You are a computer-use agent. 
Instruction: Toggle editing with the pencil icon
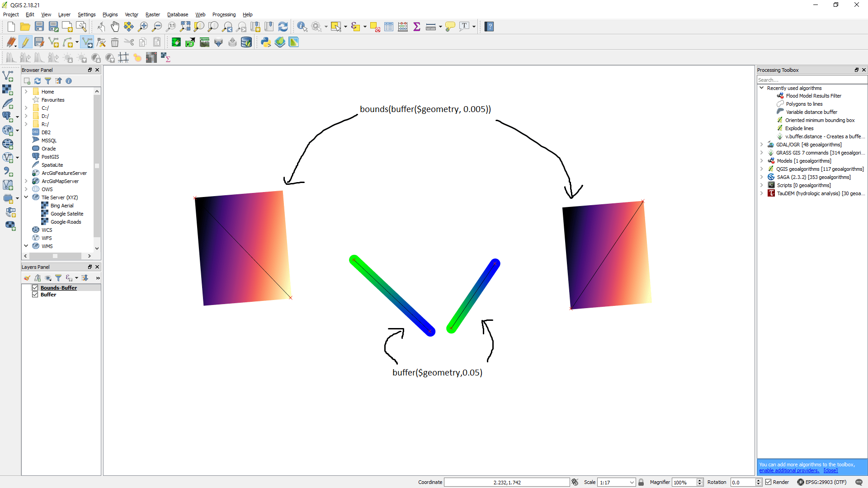pos(25,42)
